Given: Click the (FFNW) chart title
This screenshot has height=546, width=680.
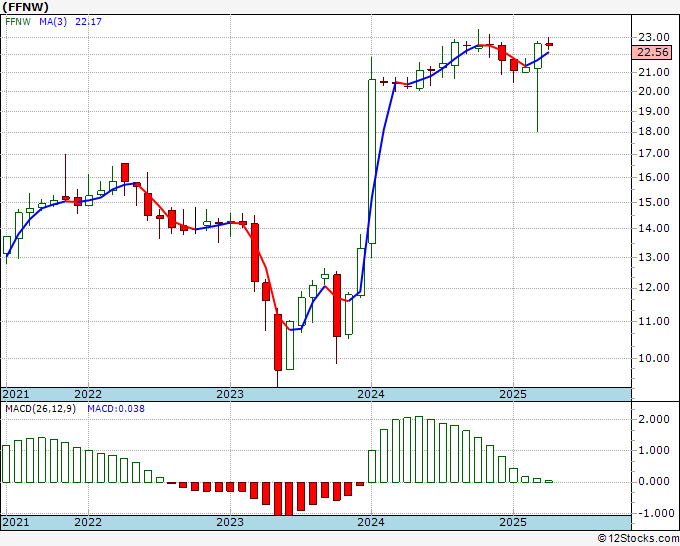Looking at the screenshot, I should [26, 7].
